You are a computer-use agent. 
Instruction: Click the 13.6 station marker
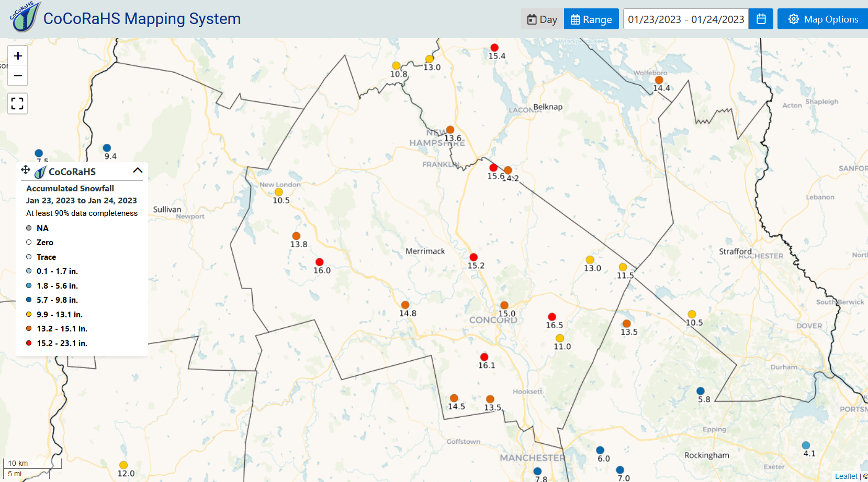point(450,130)
